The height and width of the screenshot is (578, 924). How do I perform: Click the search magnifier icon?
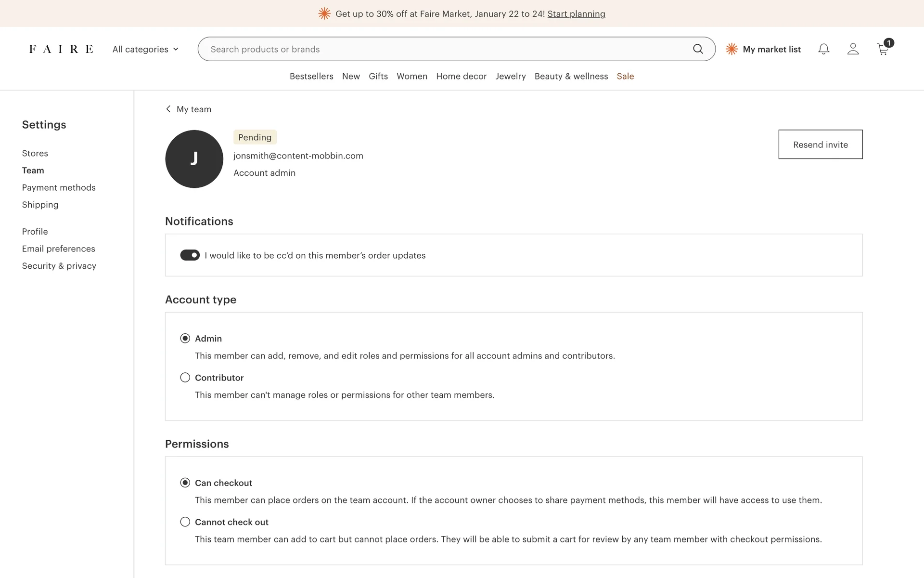coord(698,49)
